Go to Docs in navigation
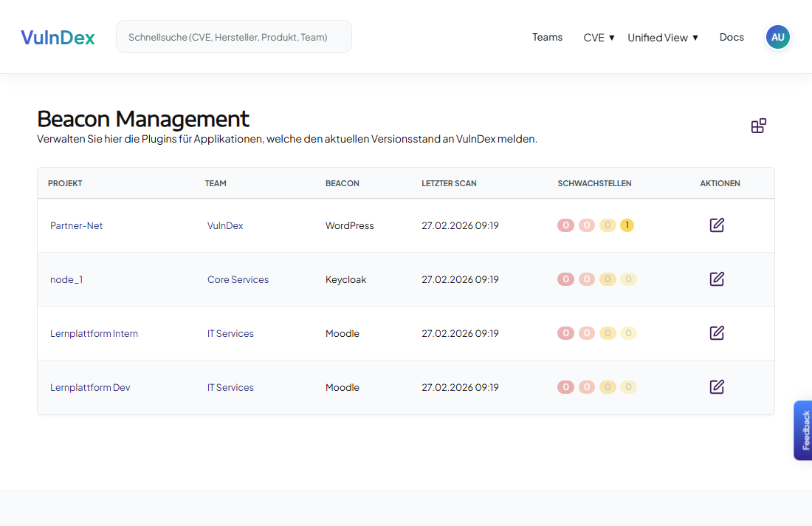The width and height of the screenshot is (812, 526). 732,37
